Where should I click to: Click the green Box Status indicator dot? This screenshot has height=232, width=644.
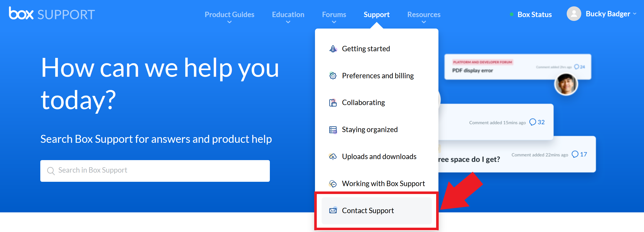coord(511,14)
